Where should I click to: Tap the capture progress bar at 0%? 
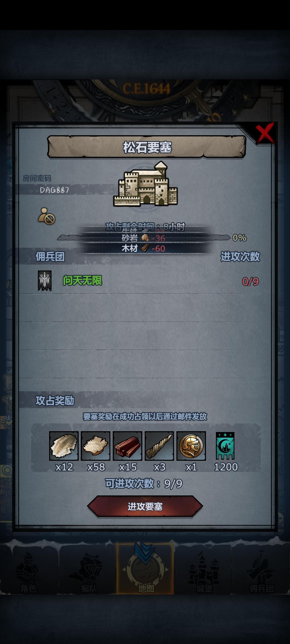click(x=144, y=237)
